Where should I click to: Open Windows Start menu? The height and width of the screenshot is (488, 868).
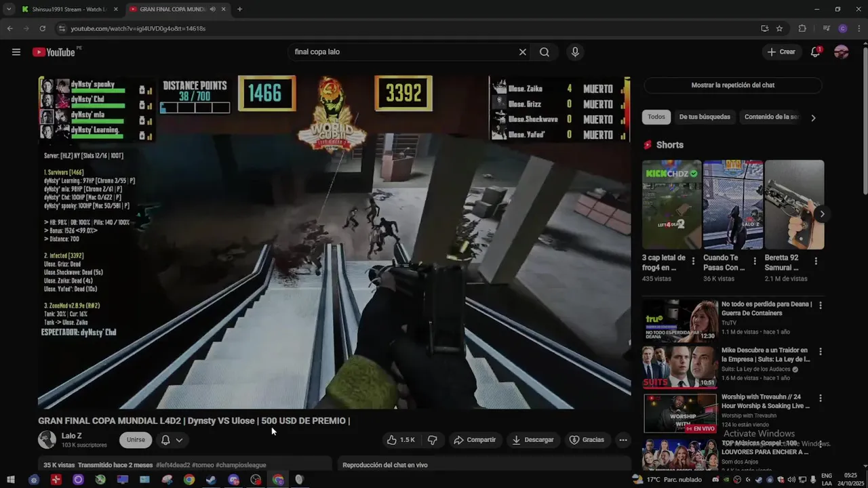click(x=11, y=480)
